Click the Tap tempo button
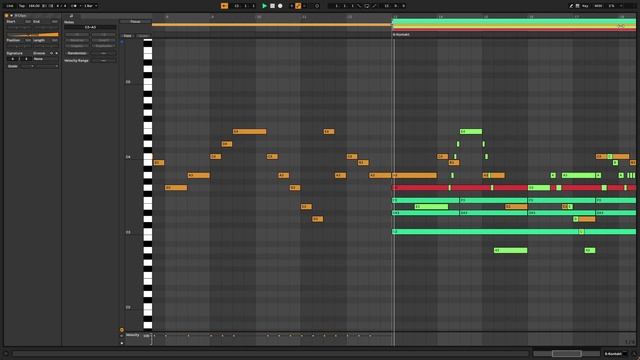Viewport: 640px width, 360px height. click(x=22, y=6)
